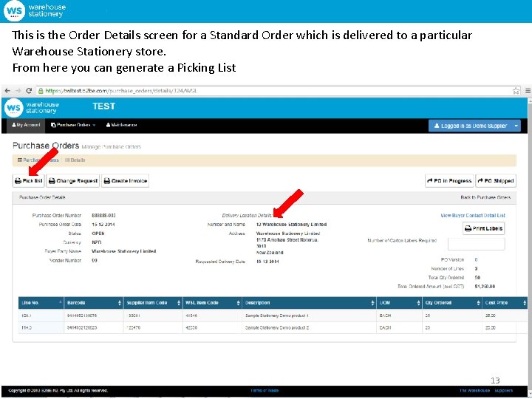The width and height of the screenshot is (532, 399).
Task: Click the browser forward arrow
Action: (x=18, y=91)
